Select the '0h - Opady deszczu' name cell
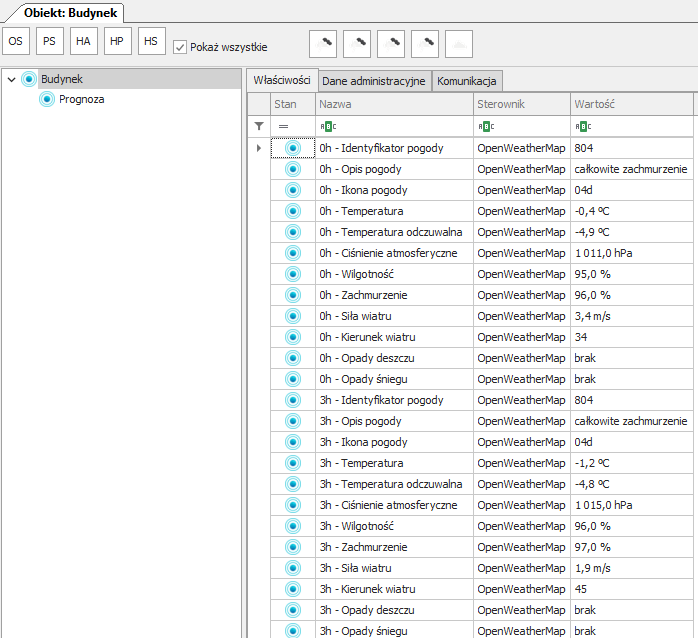Viewport: 698px width, 638px height. (394, 358)
